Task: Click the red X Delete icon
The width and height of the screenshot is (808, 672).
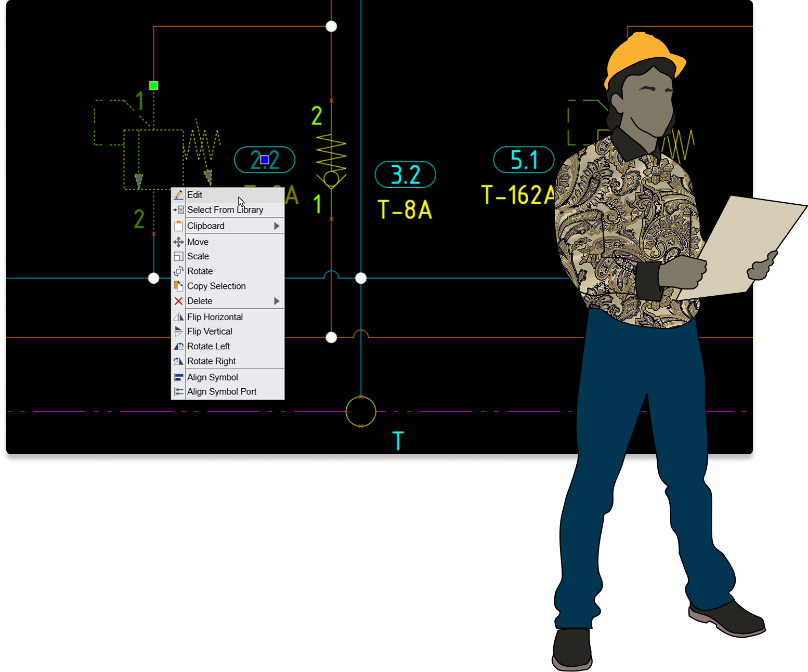Action: click(x=178, y=301)
